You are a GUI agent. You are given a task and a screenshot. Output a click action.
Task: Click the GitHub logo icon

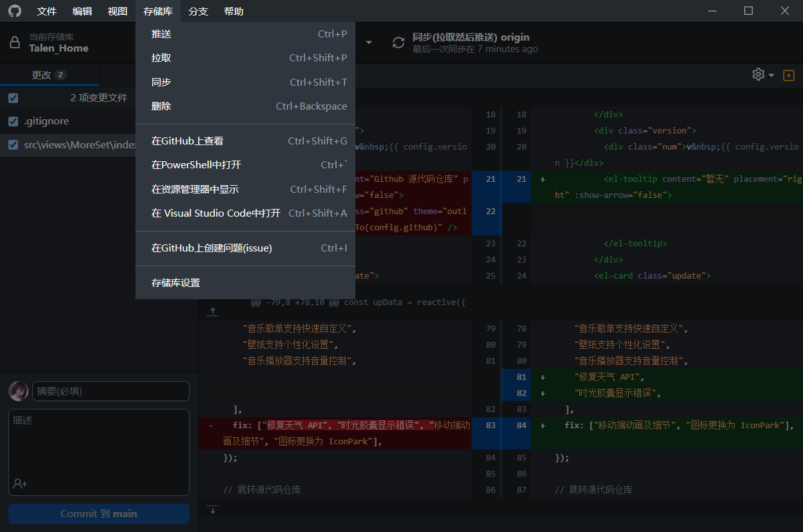coord(14,11)
